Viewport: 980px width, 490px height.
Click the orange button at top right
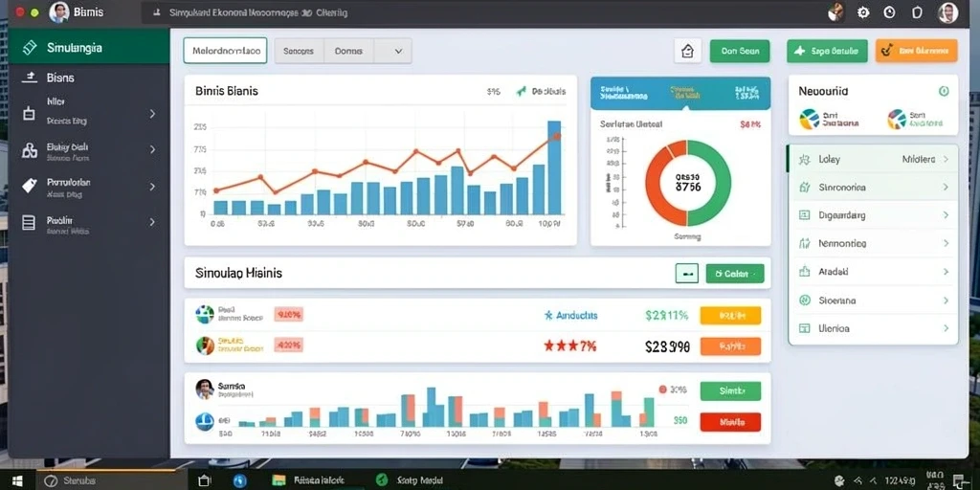(916, 52)
